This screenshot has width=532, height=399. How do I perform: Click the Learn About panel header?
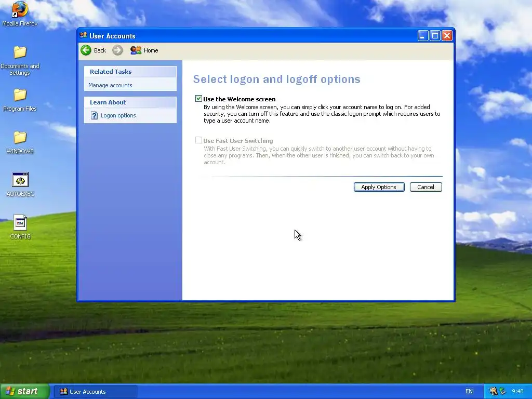tap(130, 102)
